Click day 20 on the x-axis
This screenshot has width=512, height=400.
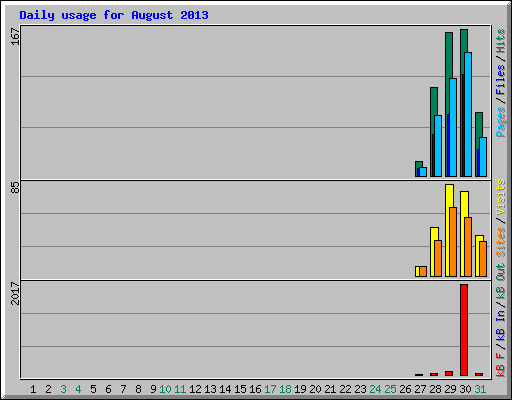[x=315, y=389]
